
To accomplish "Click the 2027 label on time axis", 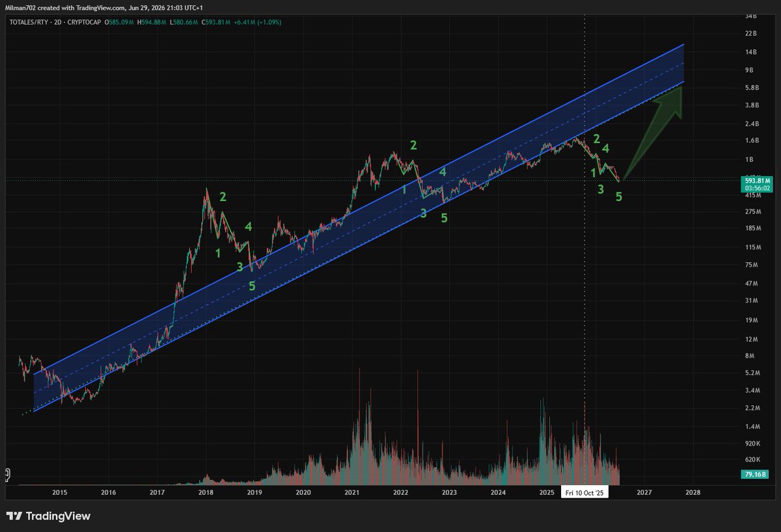I will (644, 492).
